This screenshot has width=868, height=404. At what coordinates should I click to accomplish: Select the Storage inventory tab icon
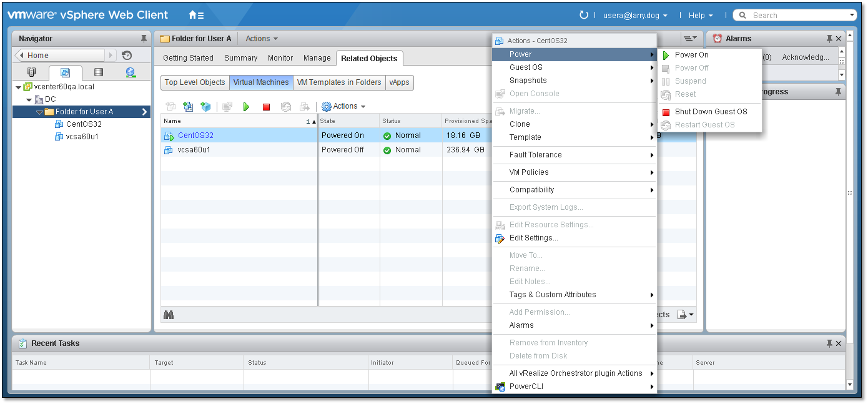click(98, 72)
